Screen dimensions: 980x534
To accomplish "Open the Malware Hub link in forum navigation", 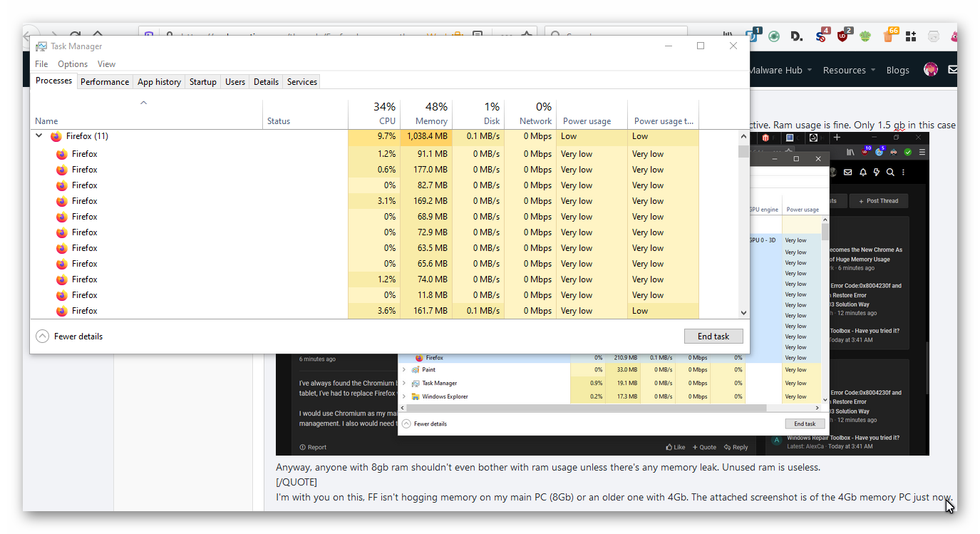I will [775, 70].
